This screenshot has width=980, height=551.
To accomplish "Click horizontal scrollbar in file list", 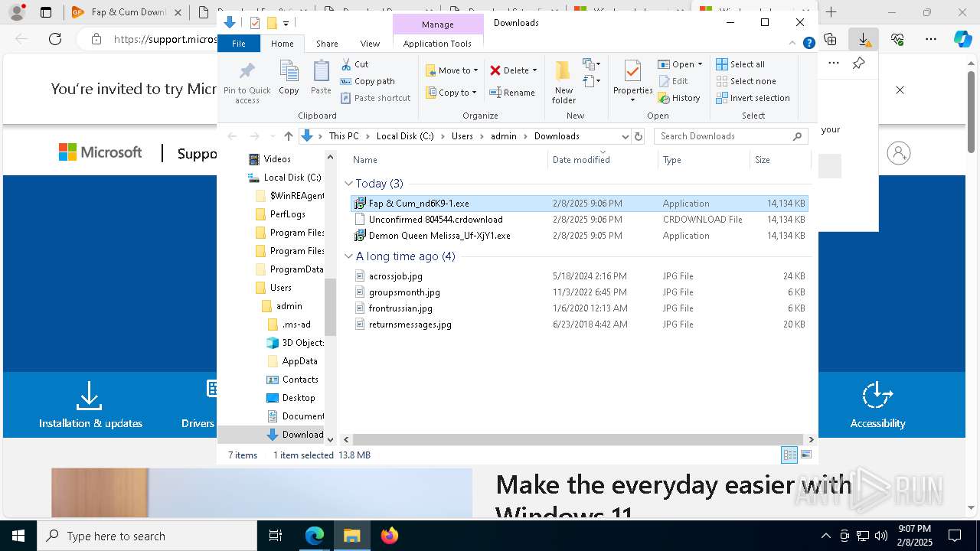I will coord(577,439).
